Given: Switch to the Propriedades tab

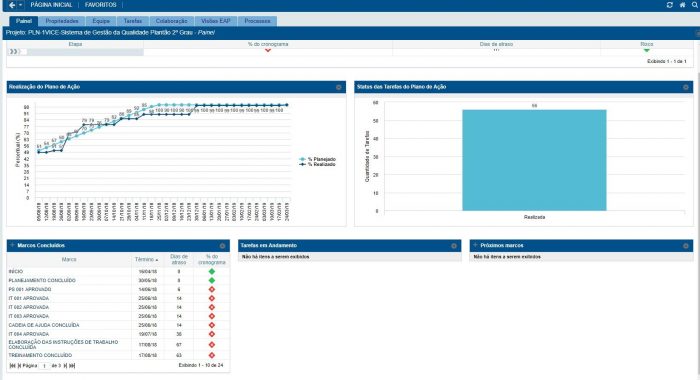Looking at the screenshot, I should click(62, 21).
